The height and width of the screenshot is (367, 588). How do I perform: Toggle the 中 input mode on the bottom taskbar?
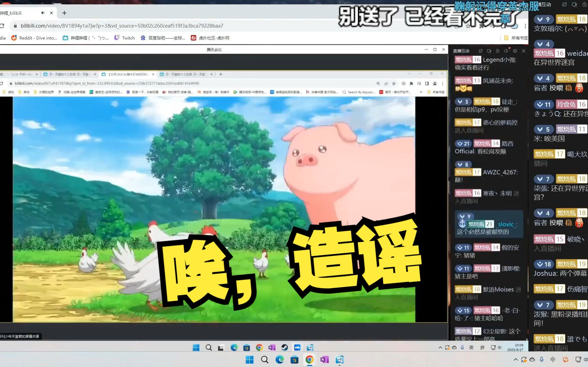coord(553,360)
